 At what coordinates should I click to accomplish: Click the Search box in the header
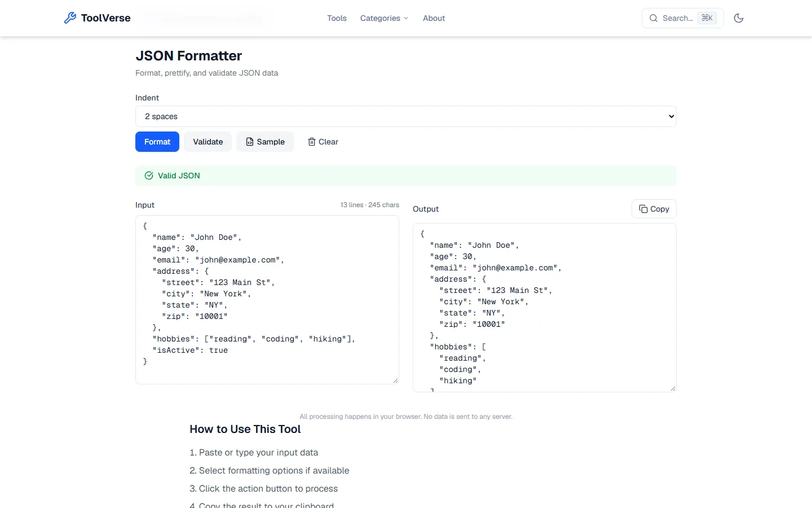(682, 18)
